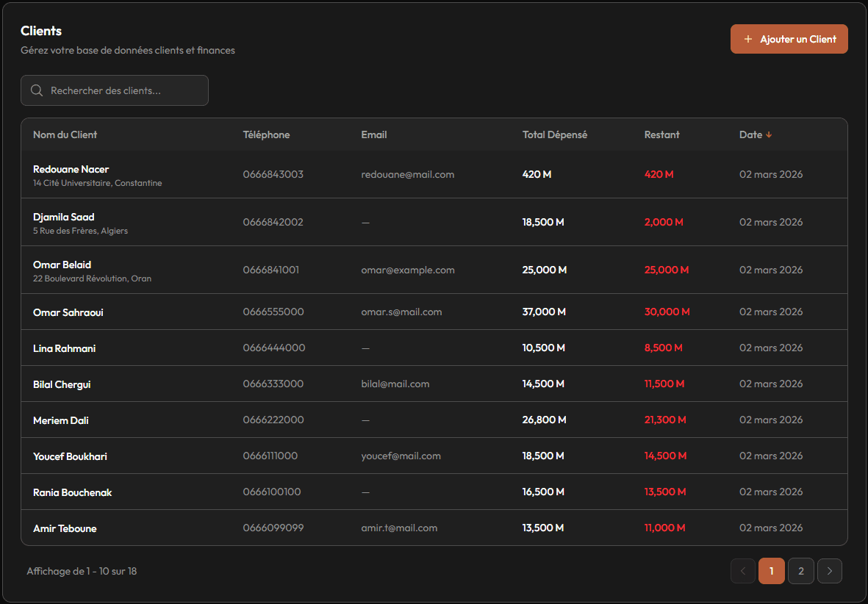Click the next page chevron
This screenshot has width=868, height=604.
830,571
